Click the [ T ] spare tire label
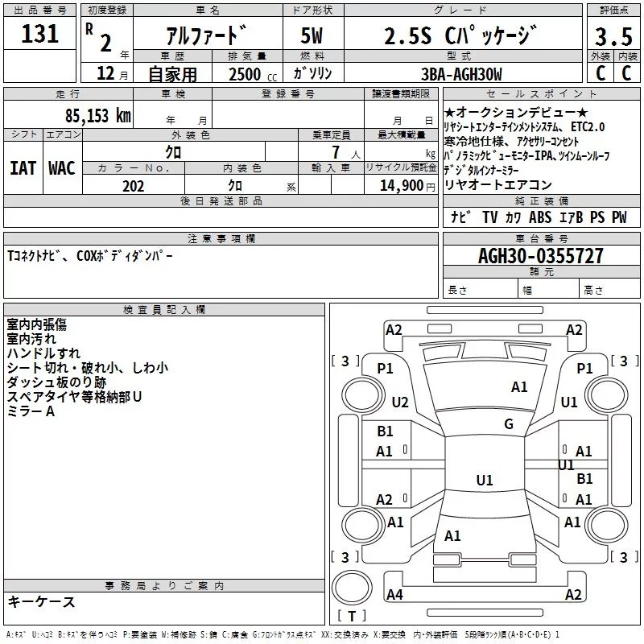The width and height of the screenshot is (644, 644). pyautogui.click(x=352, y=616)
